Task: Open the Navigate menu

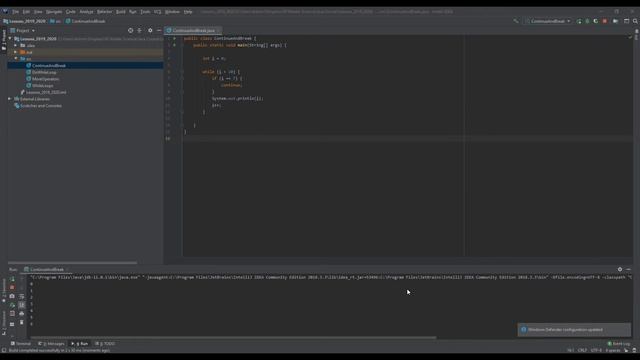Action: [x=54, y=11]
